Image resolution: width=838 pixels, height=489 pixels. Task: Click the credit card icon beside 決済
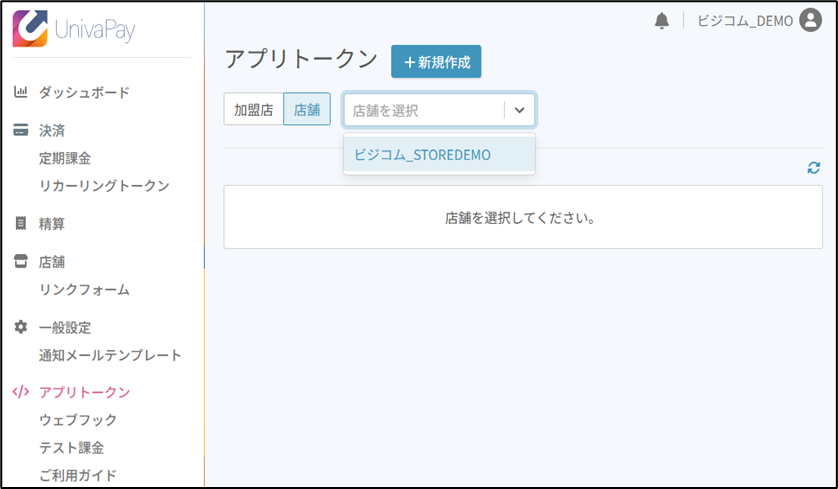point(20,130)
